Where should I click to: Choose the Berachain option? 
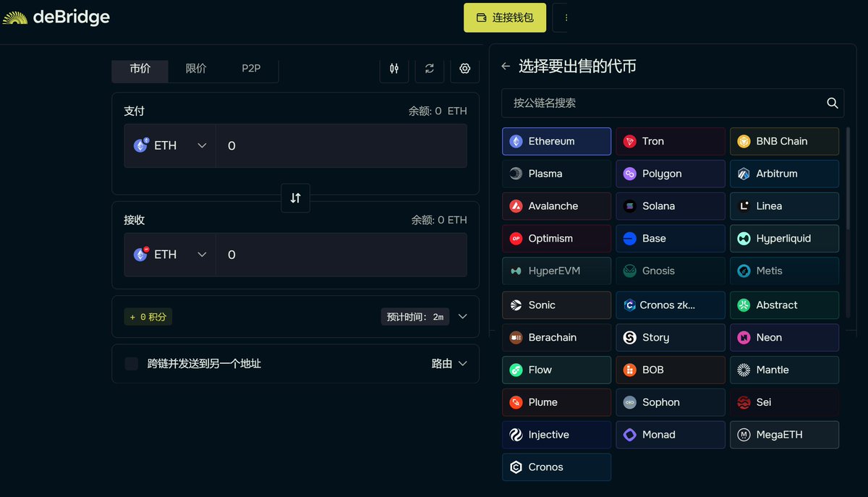[x=556, y=337]
